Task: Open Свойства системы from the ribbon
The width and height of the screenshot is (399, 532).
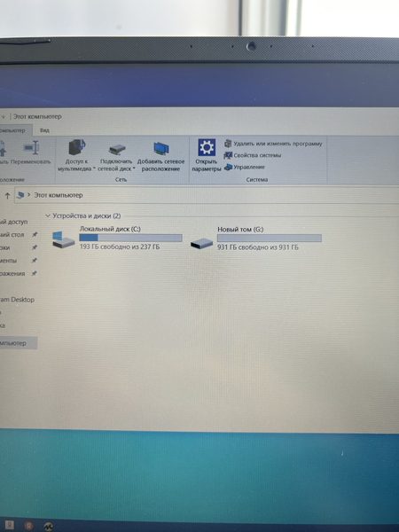Action: click(x=253, y=155)
